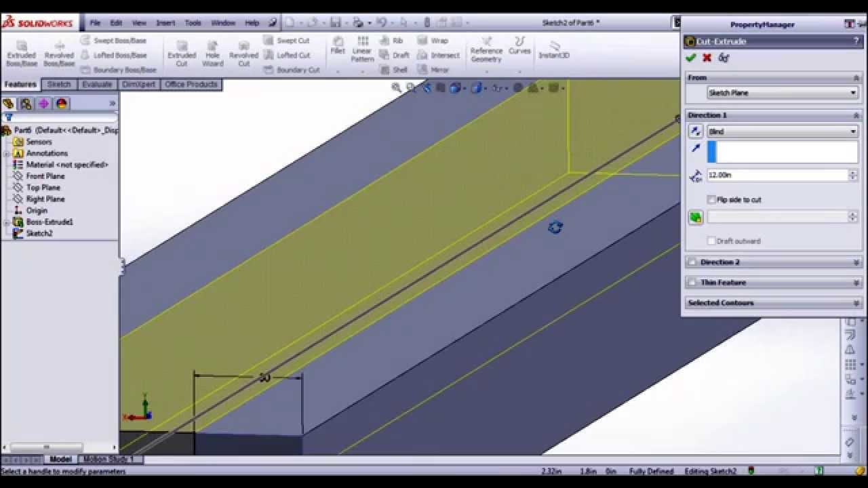868x488 pixels.
Task: Open the Insert menu
Action: coord(165,22)
